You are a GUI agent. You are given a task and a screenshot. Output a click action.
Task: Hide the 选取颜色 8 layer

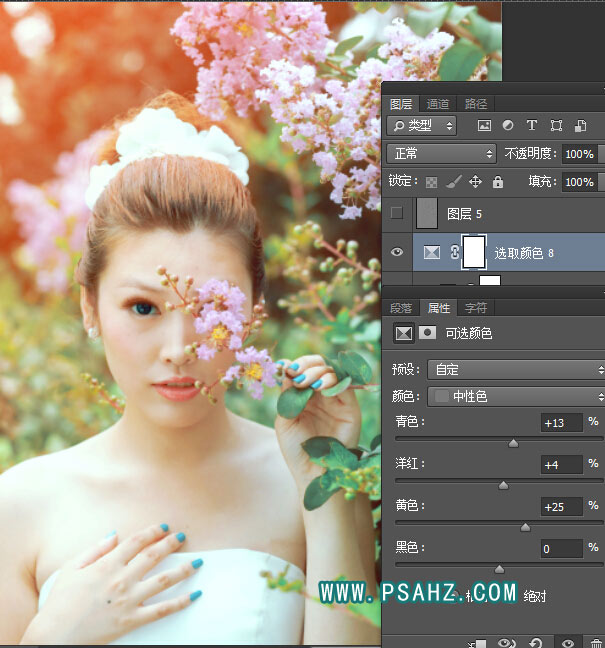coord(397,253)
